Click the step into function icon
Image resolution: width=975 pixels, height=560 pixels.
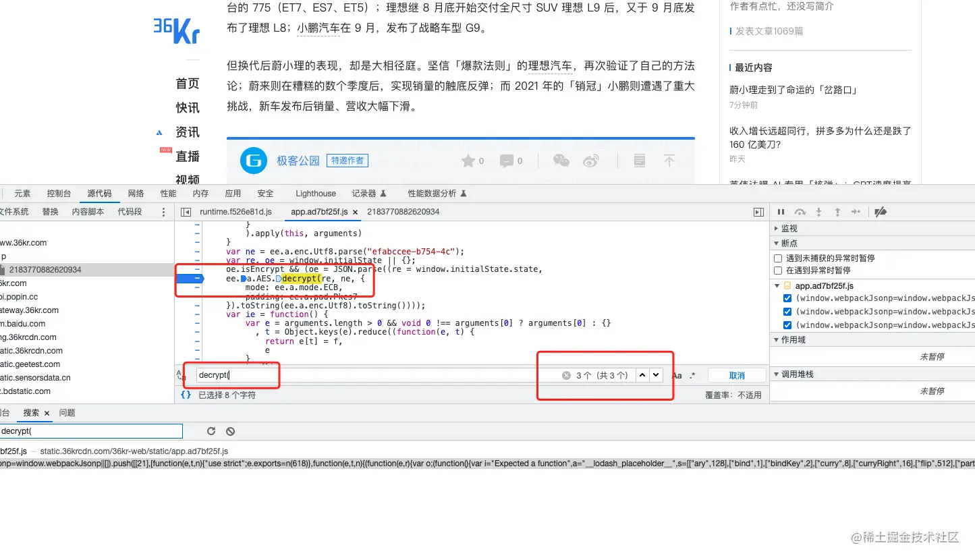pyautogui.click(x=818, y=212)
